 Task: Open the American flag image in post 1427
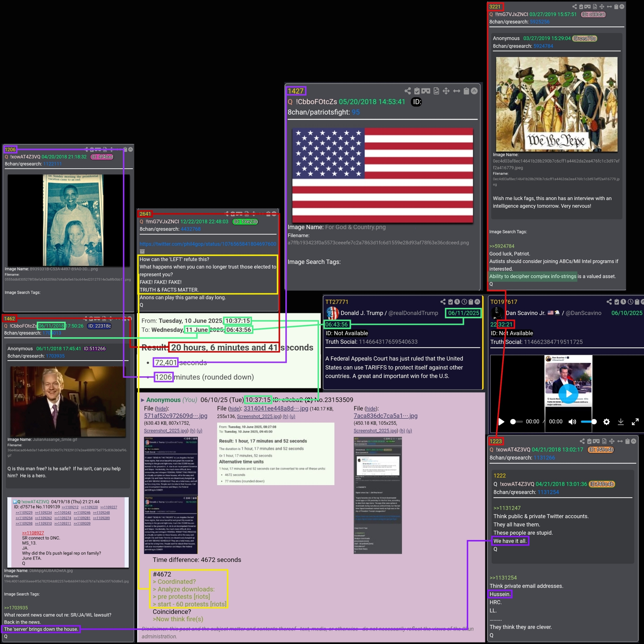click(x=383, y=175)
